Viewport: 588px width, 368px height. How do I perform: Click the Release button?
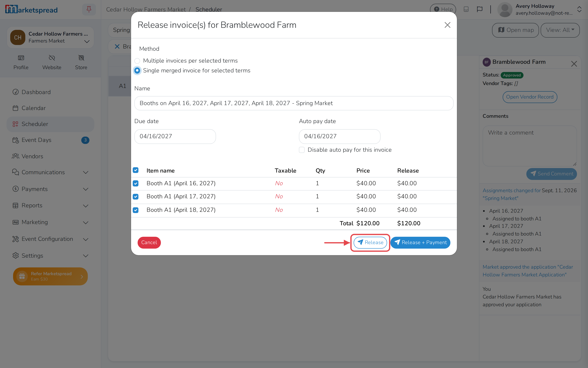[x=370, y=242]
